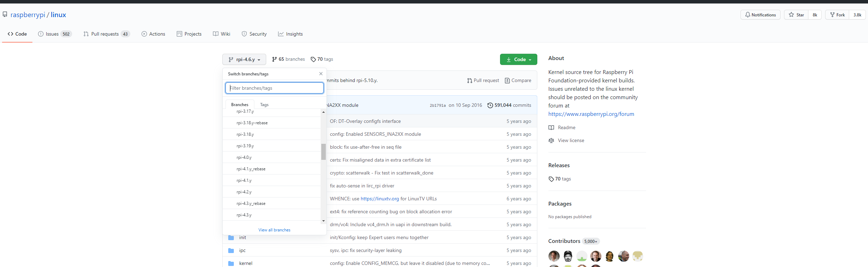Open a Pull request for this branch
This screenshot has height=267, width=868.
point(483,80)
